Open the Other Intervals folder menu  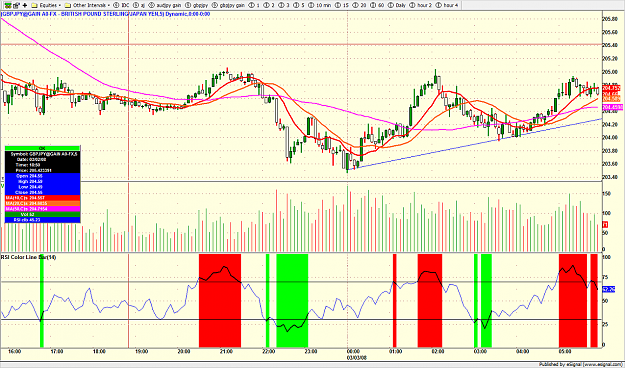[x=87, y=5]
